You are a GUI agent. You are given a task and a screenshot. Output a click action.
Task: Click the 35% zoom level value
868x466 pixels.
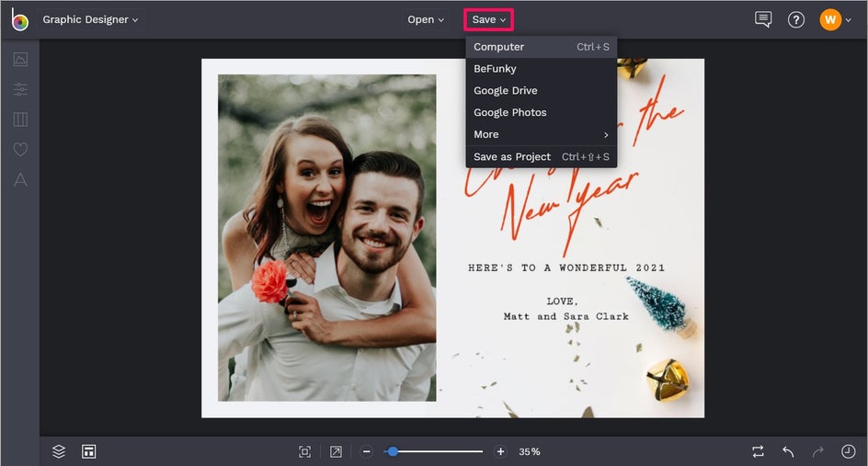[x=530, y=451]
